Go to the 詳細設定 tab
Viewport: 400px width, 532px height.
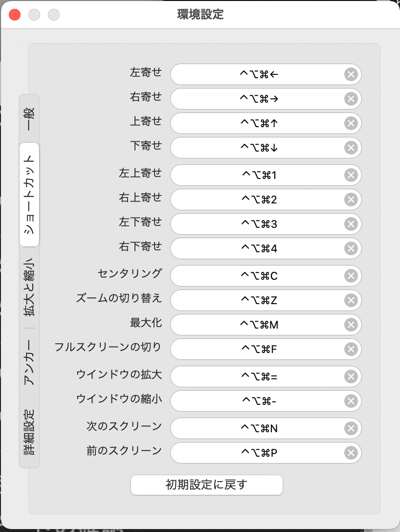click(x=29, y=432)
